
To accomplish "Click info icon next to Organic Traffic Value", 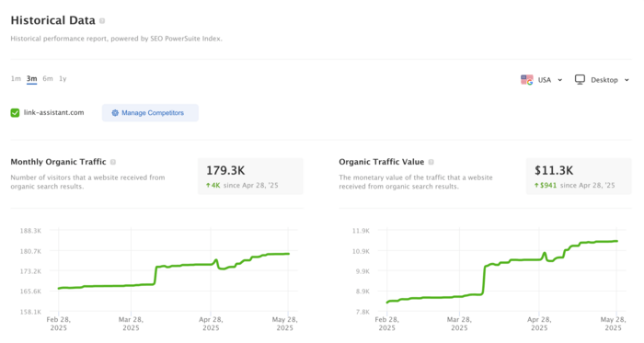I will (431, 162).
